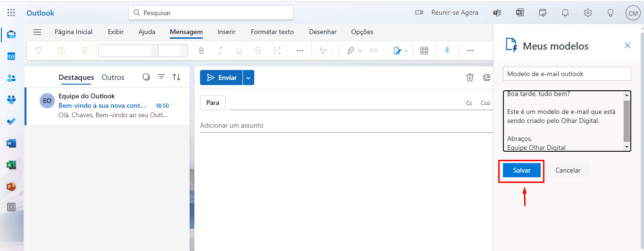Click the Pesquisar search box
Image resolution: width=644 pixels, height=251 pixels.
211,13
